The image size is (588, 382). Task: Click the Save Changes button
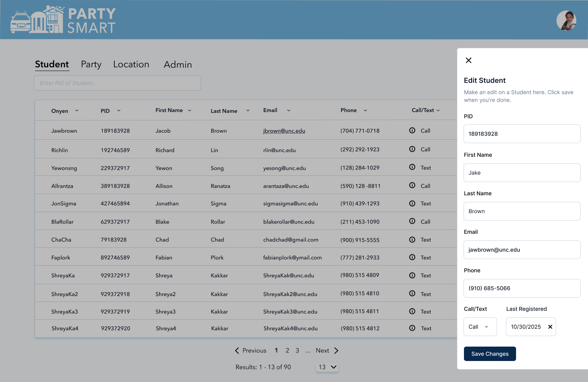pyautogui.click(x=490, y=354)
